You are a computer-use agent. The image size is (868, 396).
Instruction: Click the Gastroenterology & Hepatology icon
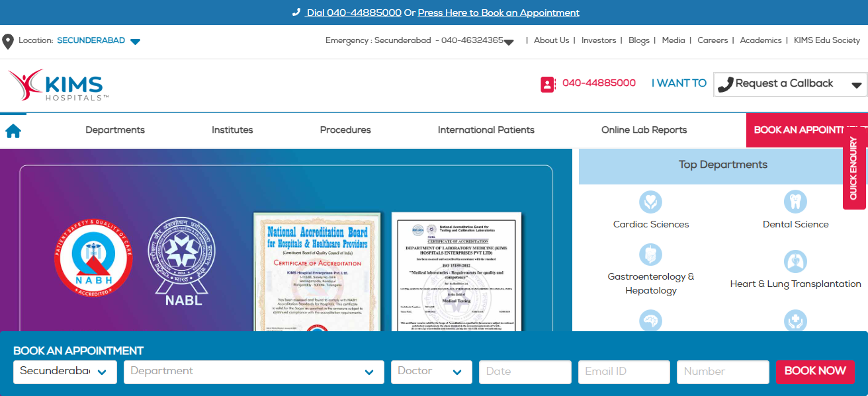tap(651, 255)
